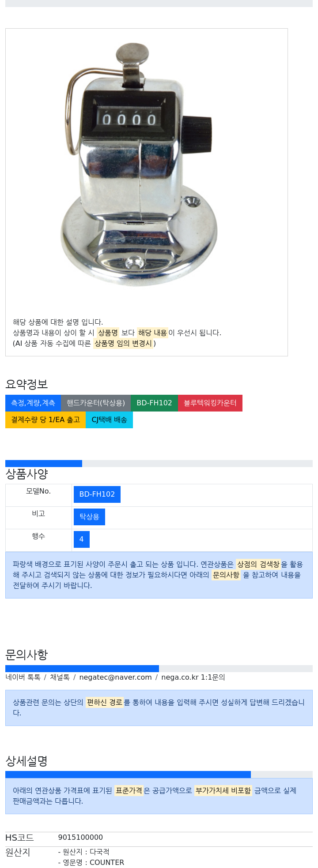Click the cyan CJ택배 배송 badge
This screenshot has width=318, height=868.
click(x=109, y=420)
